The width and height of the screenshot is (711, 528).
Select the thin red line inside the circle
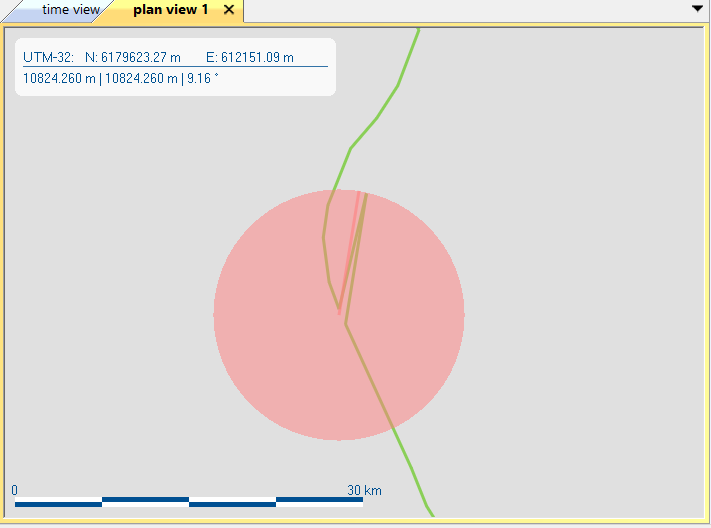[x=349, y=250]
